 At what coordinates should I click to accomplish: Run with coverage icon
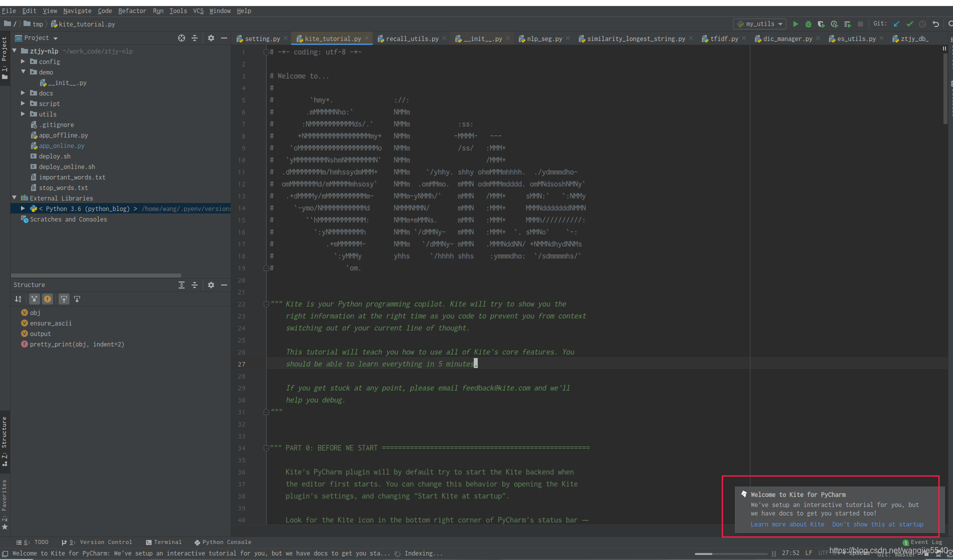821,24
